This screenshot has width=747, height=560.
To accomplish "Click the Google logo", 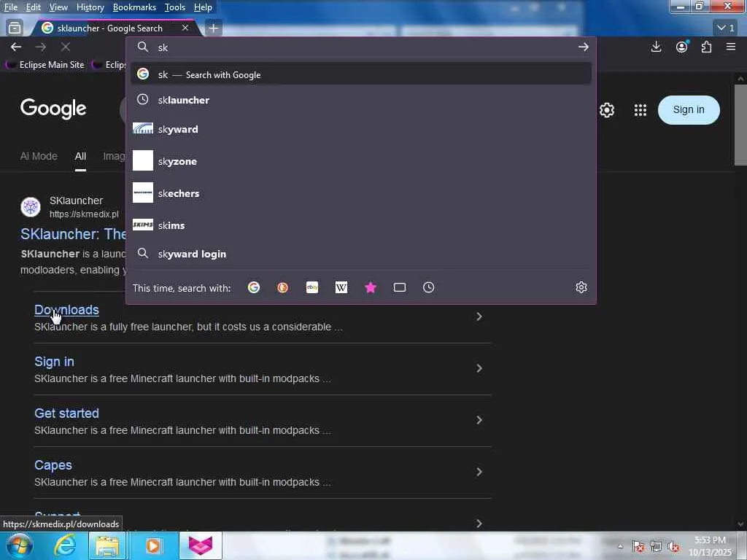I will 53,109.
